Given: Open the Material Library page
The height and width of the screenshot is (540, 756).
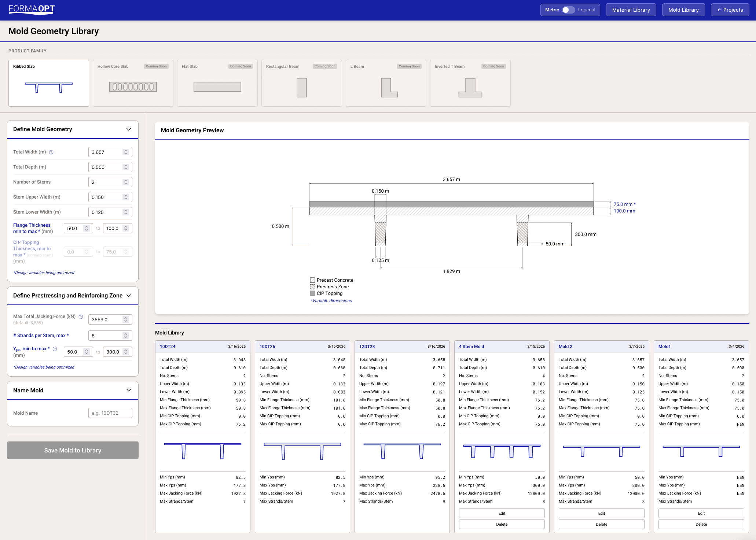Looking at the screenshot, I should click(631, 10).
